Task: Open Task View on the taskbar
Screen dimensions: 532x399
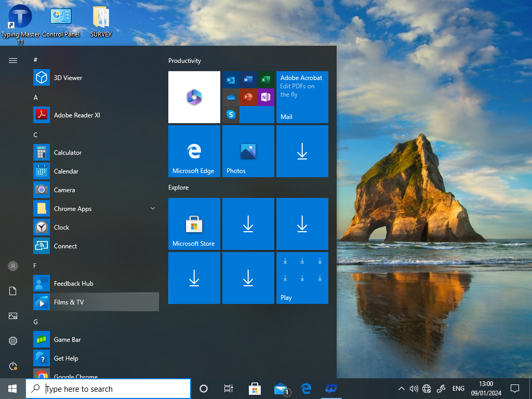Action: [x=228, y=389]
